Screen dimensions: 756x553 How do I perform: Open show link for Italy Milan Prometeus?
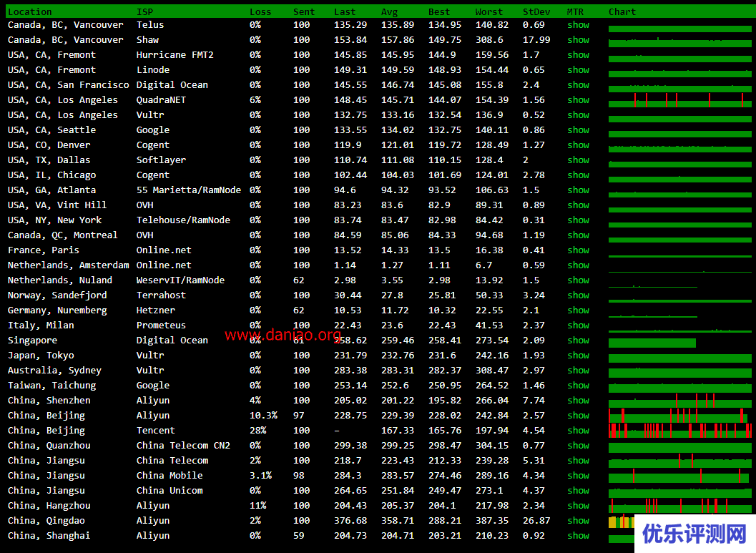[578, 325]
